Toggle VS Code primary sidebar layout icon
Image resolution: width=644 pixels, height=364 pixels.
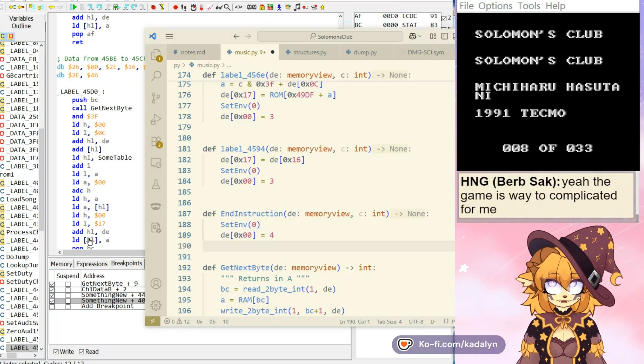(445, 36)
